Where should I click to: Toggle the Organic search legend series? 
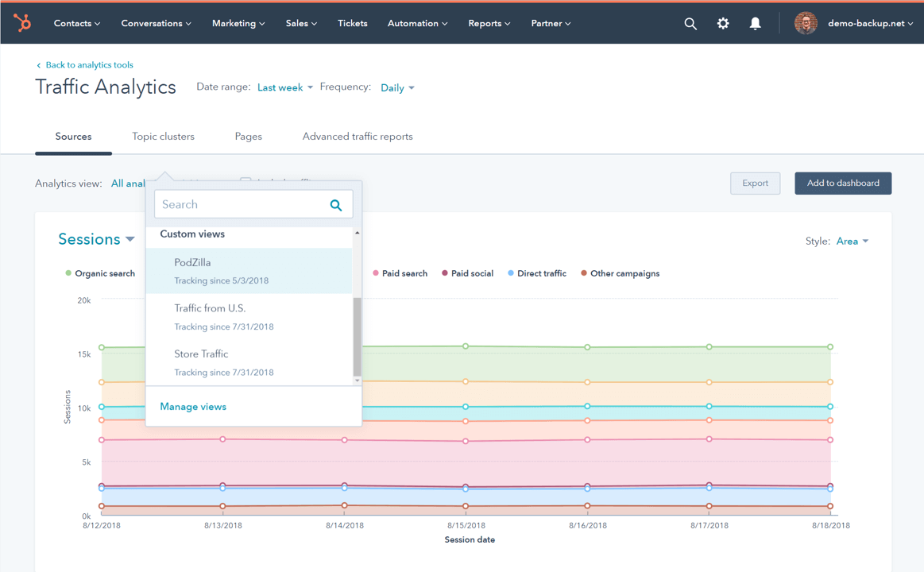pos(104,273)
